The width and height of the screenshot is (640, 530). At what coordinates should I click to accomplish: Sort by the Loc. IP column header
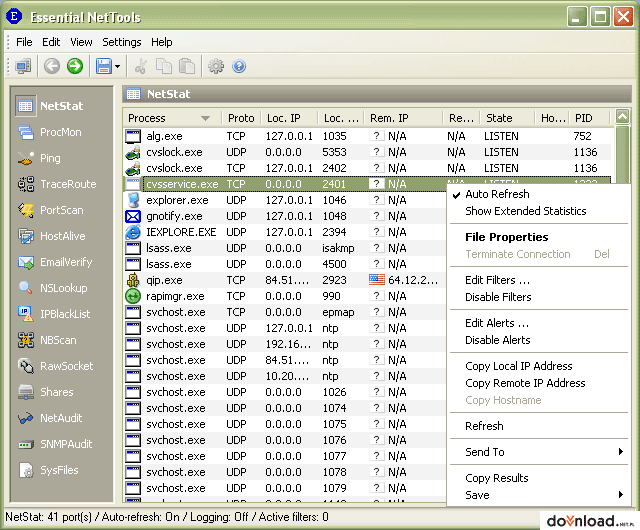[289, 118]
